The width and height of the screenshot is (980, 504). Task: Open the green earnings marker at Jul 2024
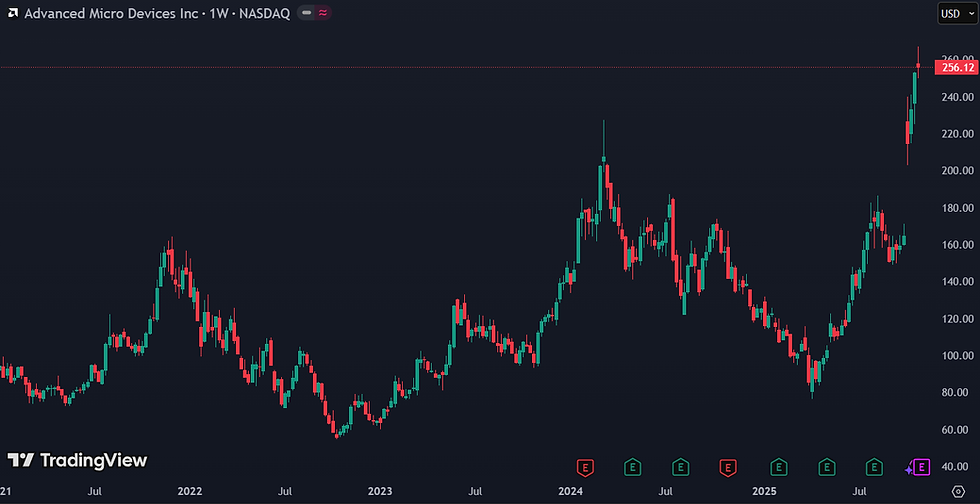pos(681,466)
